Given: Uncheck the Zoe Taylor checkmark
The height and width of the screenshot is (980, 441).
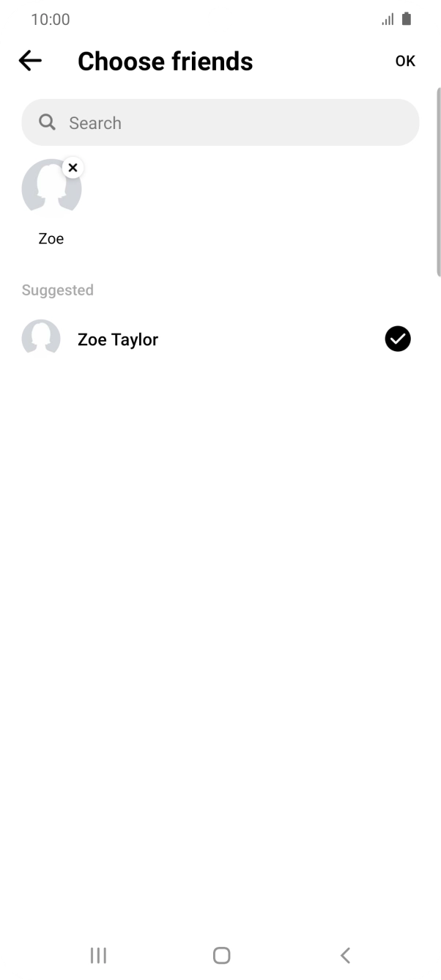Looking at the screenshot, I should pyautogui.click(x=398, y=339).
